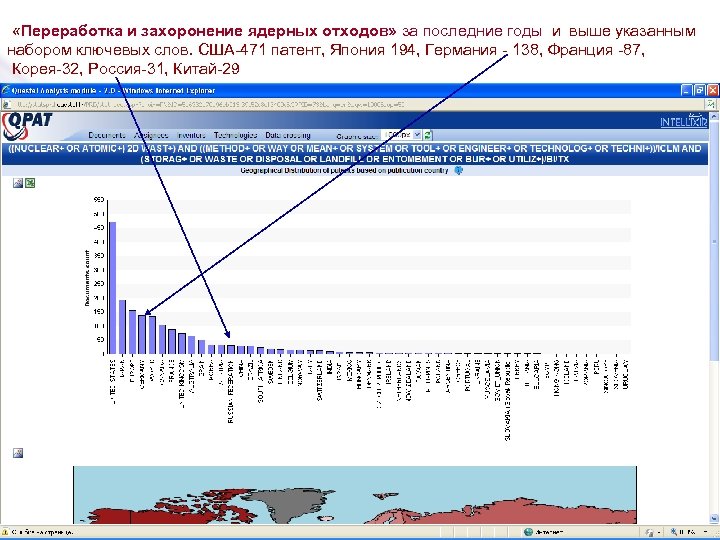Follow the Intellixir link in the header
This screenshot has width=720, height=540.
pyautogui.click(x=683, y=121)
